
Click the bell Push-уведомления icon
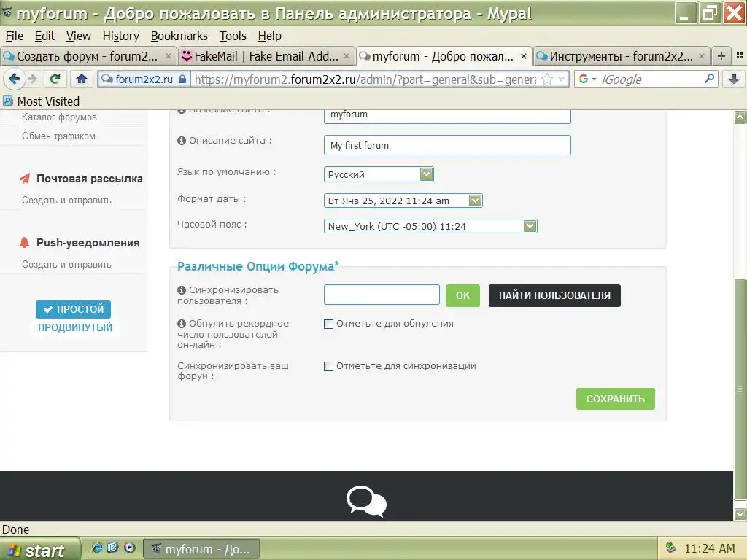24,242
